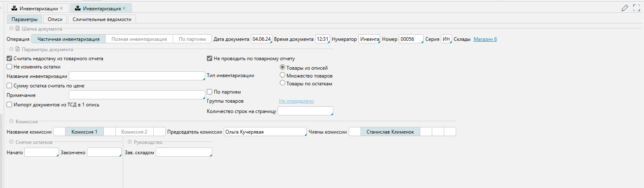Collapse the Шапка документа section

11,29
